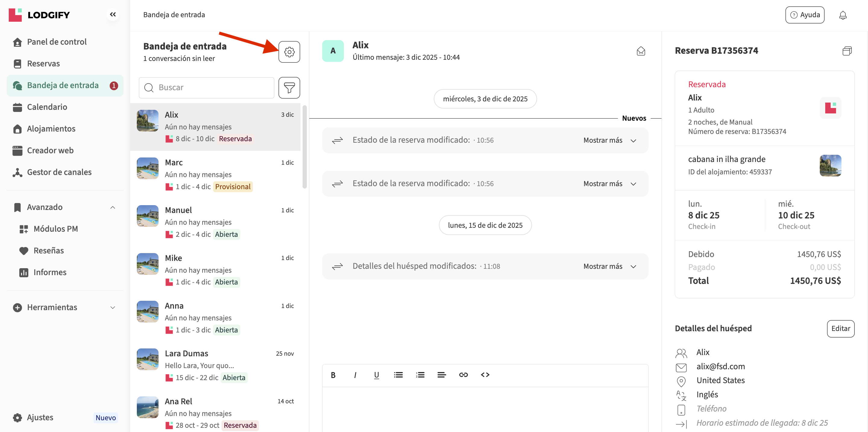Click the filter conversations funnel icon

click(289, 88)
